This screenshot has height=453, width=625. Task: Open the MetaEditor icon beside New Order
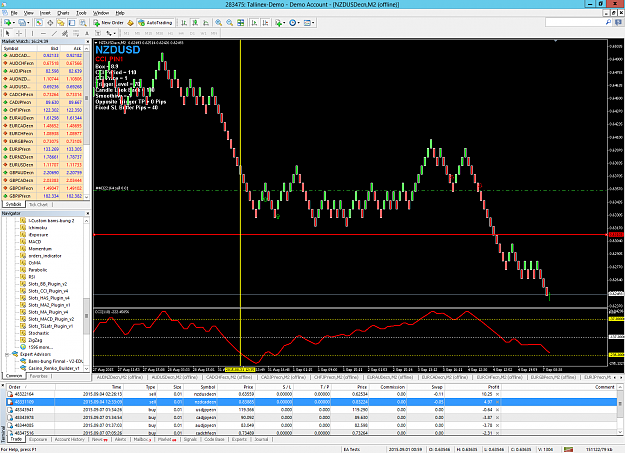pyautogui.click(x=130, y=23)
